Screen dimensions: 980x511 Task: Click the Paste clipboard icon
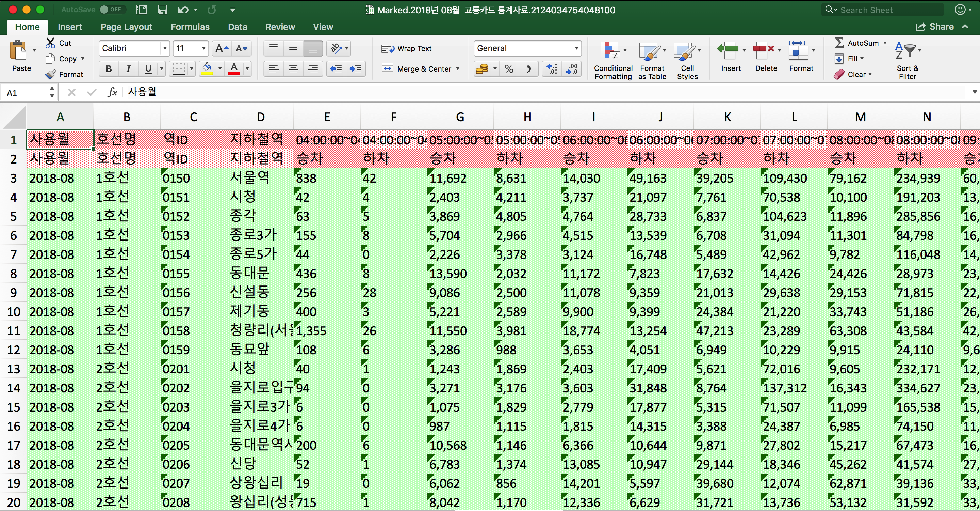(18, 50)
